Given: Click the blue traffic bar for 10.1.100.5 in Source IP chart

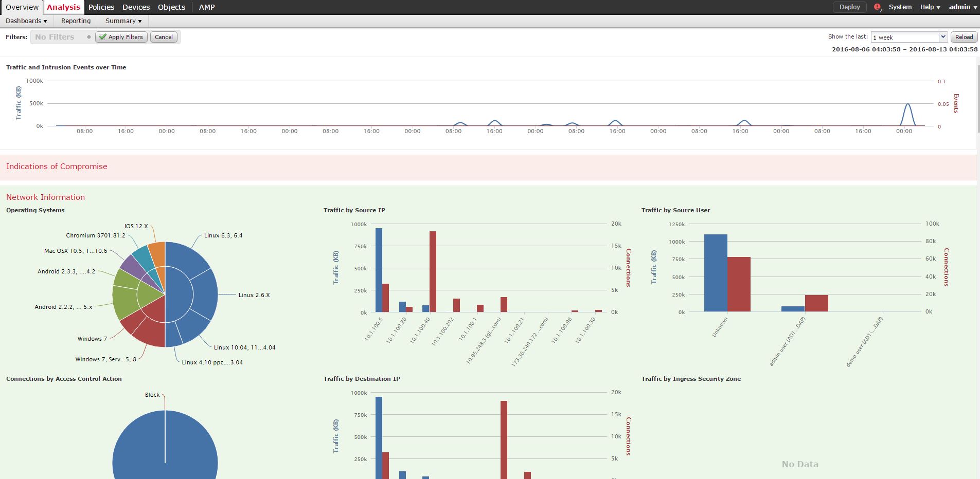Looking at the screenshot, I should [x=379, y=270].
